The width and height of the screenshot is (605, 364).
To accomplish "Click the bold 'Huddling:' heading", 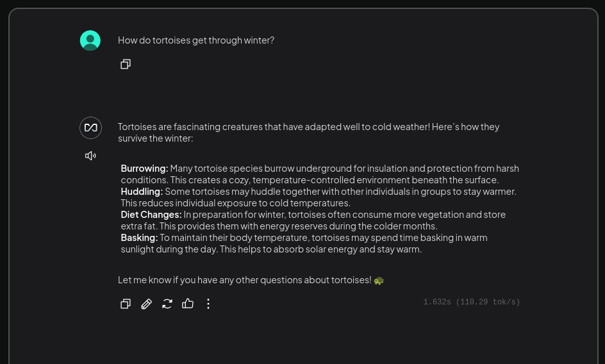I will click(142, 192).
